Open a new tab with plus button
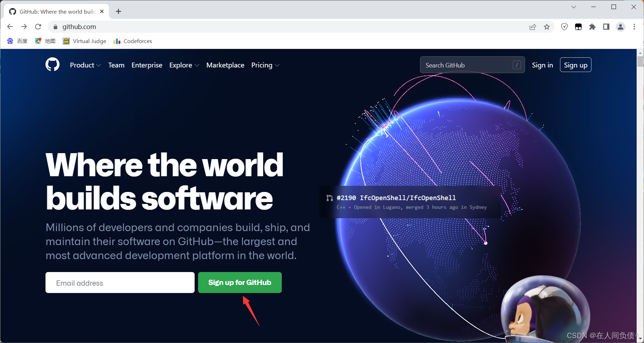Screen dimensions: 644x343 pos(118,12)
